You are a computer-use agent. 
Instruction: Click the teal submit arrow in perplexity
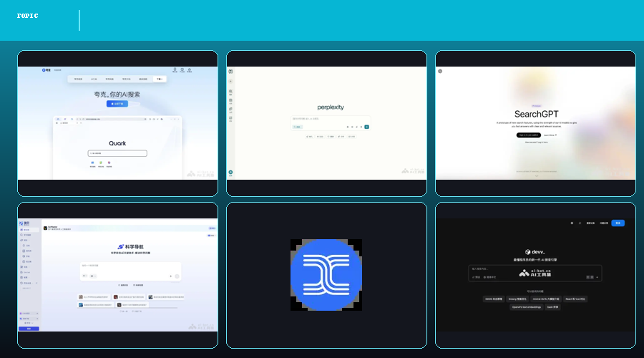(x=367, y=127)
